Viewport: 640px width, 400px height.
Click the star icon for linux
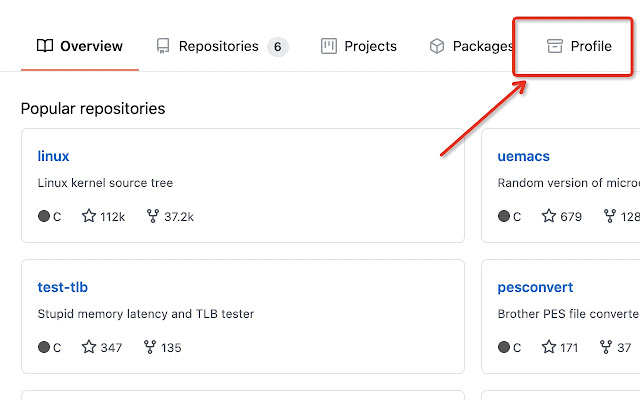point(89,216)
